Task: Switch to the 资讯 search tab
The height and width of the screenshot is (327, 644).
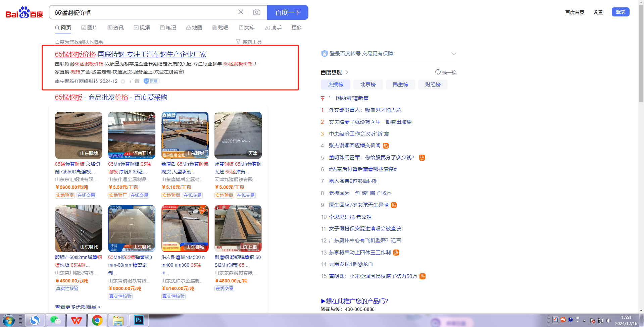Action: point(116,28)
